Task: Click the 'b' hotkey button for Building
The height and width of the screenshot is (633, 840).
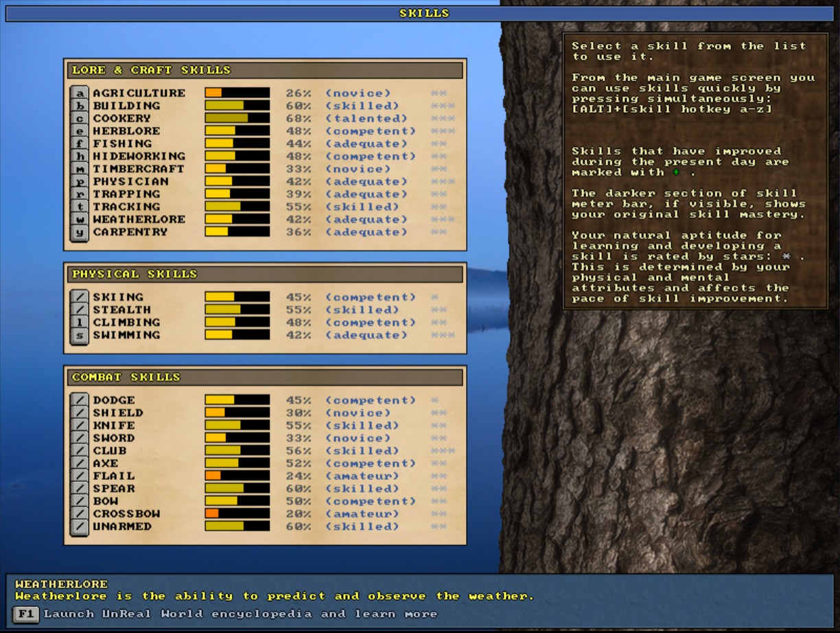Action: pyautogui.click(x=80, y=106)
